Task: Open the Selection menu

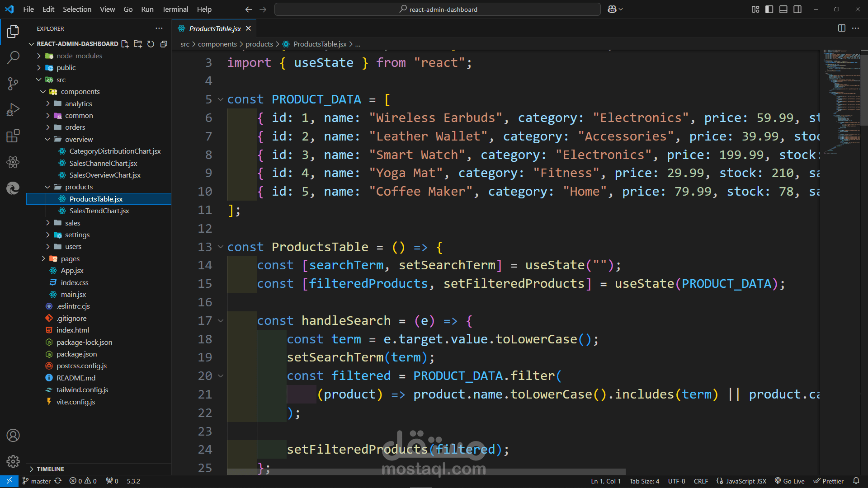Action: 77,9
